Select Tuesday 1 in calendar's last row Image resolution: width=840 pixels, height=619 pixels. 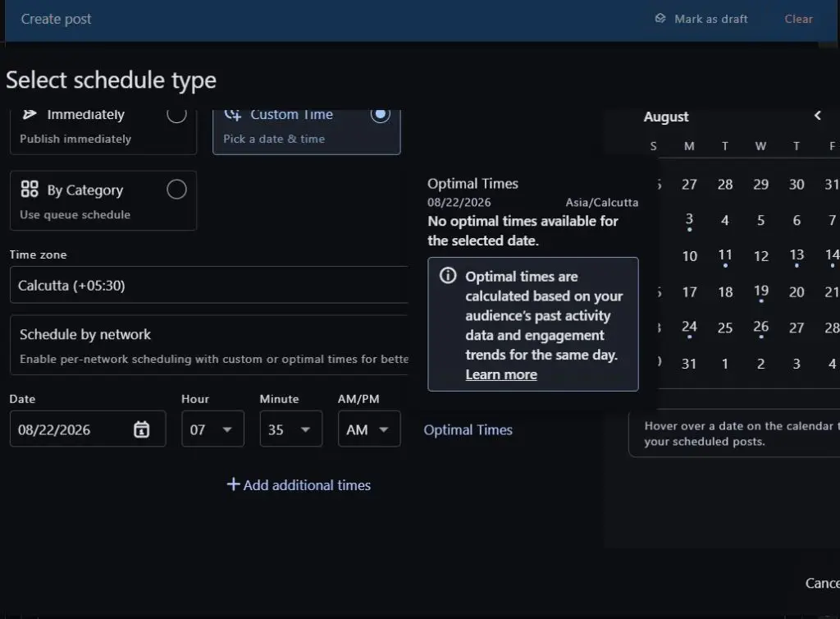click(x=725, y=364)
